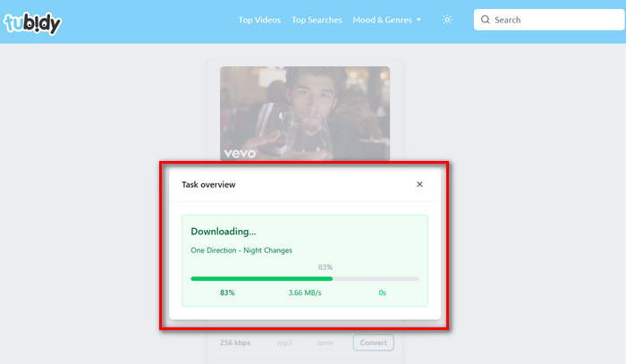Click the "256 kbps" bitrate label

(235, 343)
